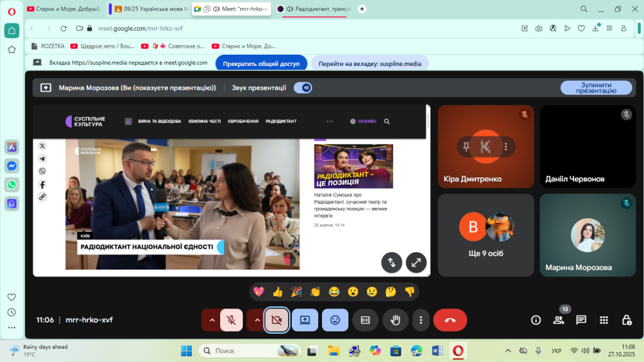Open WhatsApp in Opera sidebar
Screen dimensions: 644x362
click(11, 184)
